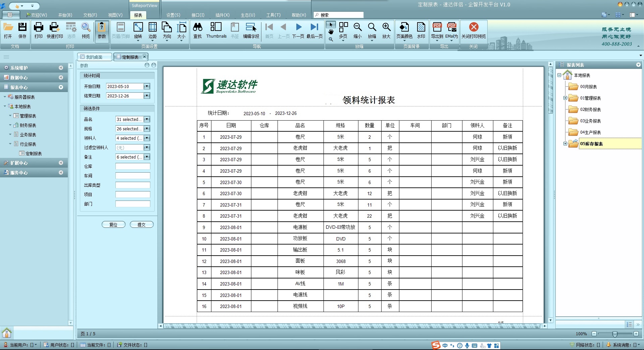Click 放大 zoom in icon
Viewport: 644px width, 350px height.
[386, 30]
